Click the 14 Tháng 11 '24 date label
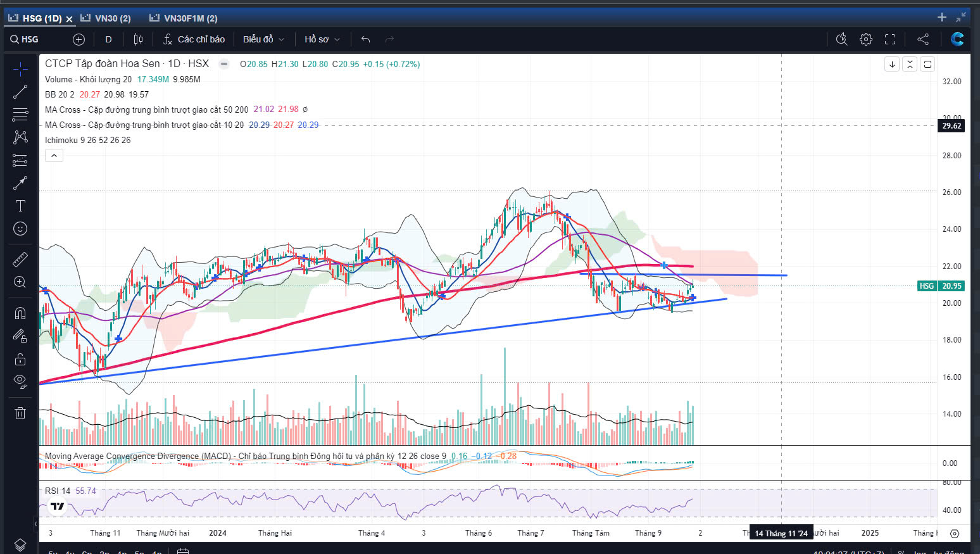 coord(781,534)
